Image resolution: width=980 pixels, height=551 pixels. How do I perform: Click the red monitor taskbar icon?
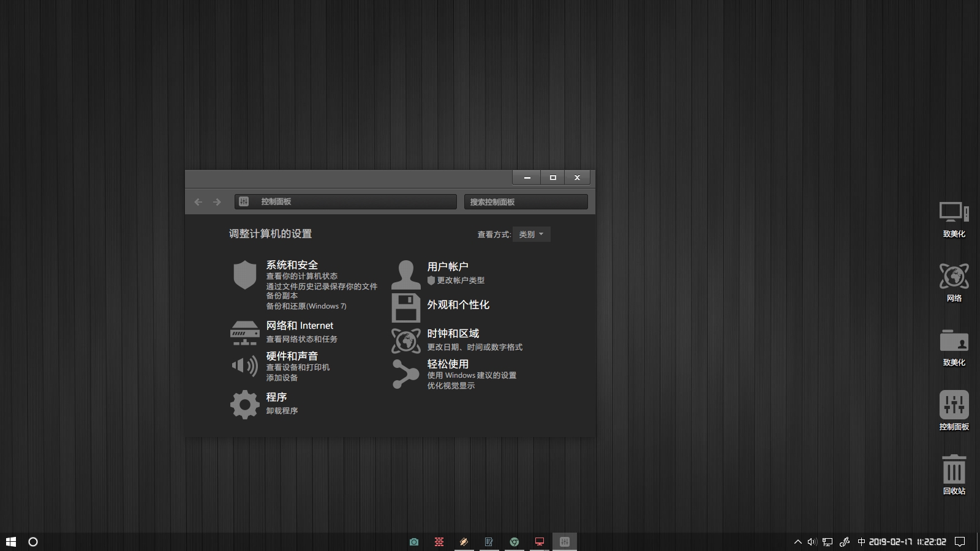point(539,542)
